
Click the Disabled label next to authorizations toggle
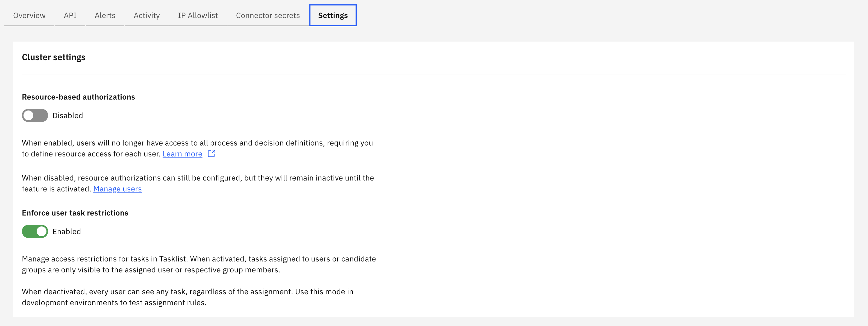[x=68, y=115]
